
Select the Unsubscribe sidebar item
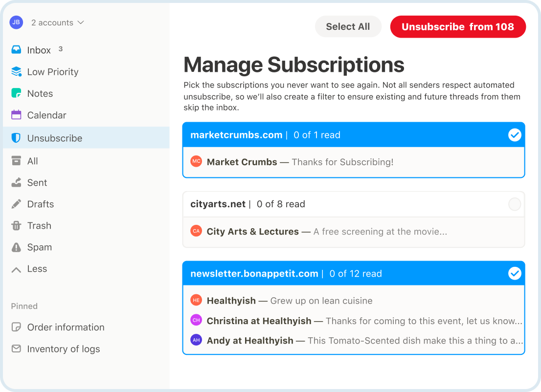click(86, 137)
